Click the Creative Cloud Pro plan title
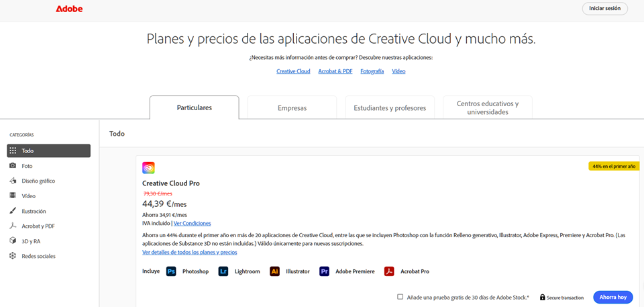This screenshot has height=307, width=644. click(171, 183)
